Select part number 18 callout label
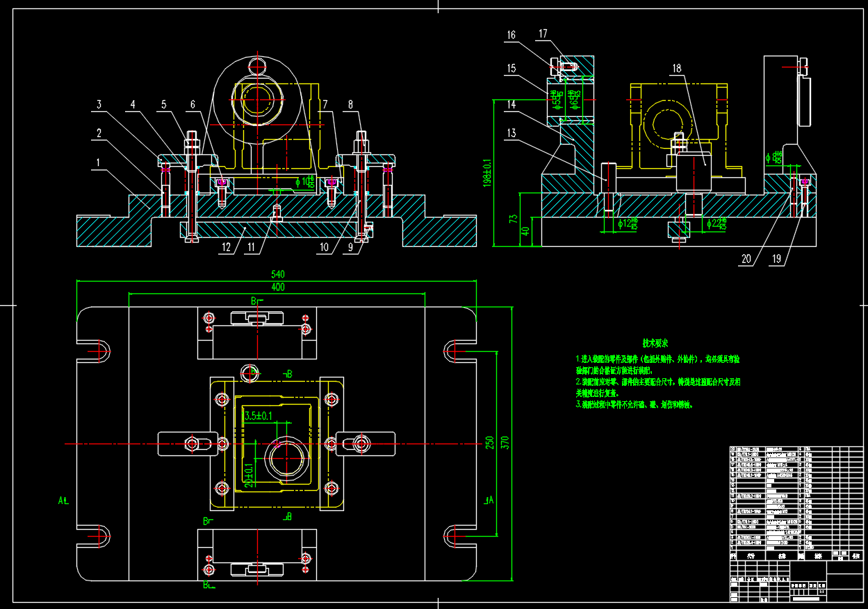This screenshot has height=609, width=868. [x=677, y=68]
